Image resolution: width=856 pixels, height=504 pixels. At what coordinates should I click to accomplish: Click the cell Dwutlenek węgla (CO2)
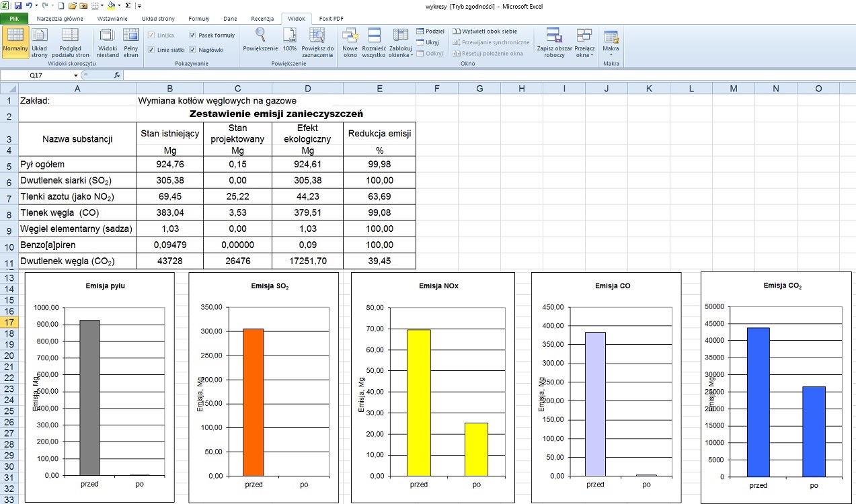tap(77, 262)
